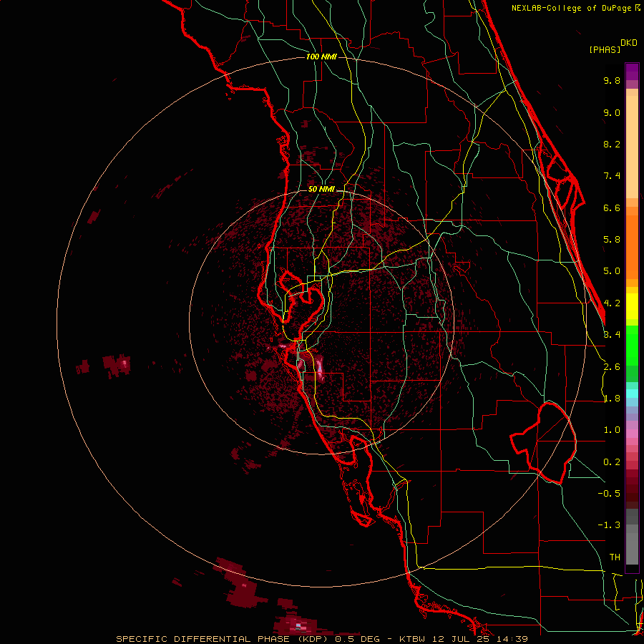This screenshot has width=644, height=644.
Task: Click the 2.6 legend value
Action: [612, 367]
